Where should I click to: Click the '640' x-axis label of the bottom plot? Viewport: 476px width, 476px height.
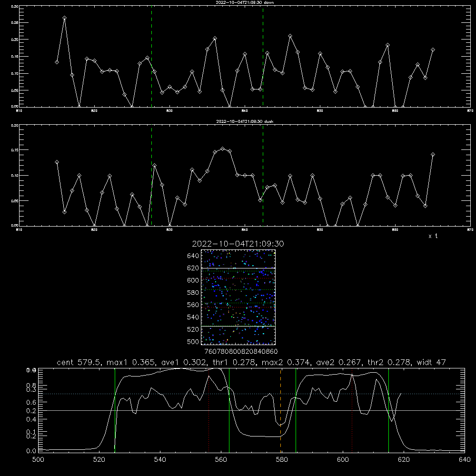(465, 460)
